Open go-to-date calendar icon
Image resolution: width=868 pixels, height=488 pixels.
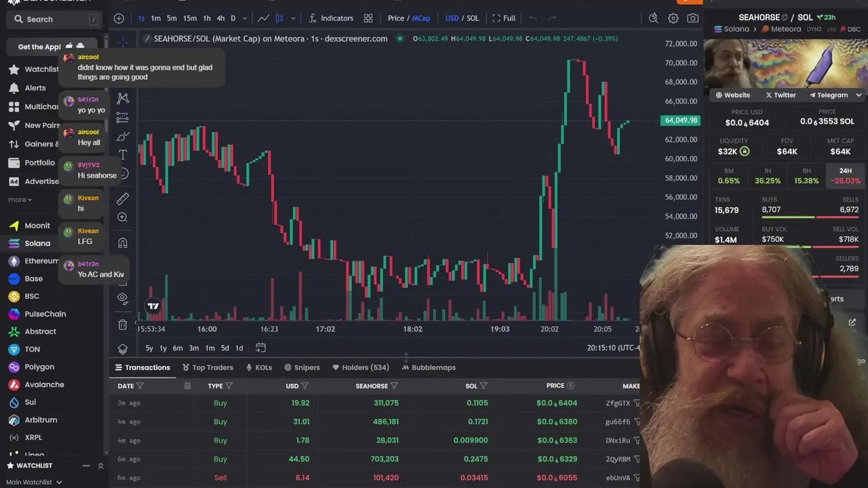click(x=260, y=348)
